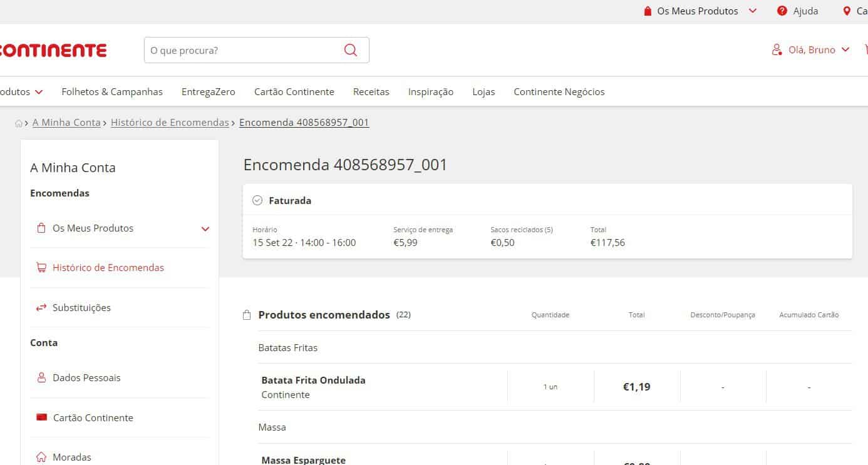Focus the 'O que procura?' search field
Screen dimensions: 868x465
pyautogui.click(x=256, y=50)
